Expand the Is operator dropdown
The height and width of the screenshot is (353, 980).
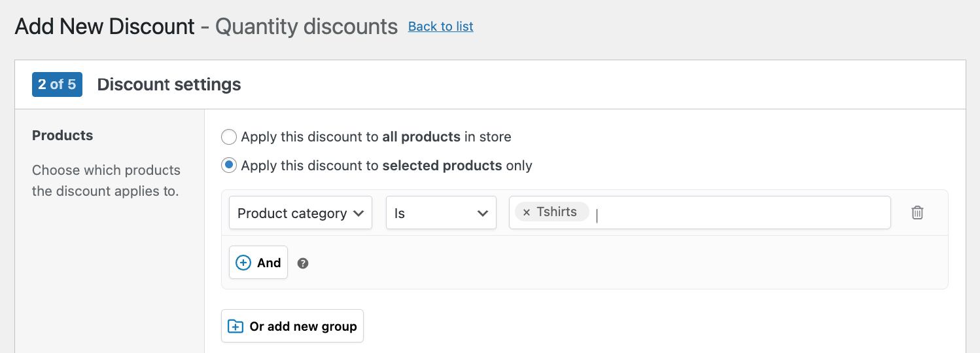click(441, 214)
